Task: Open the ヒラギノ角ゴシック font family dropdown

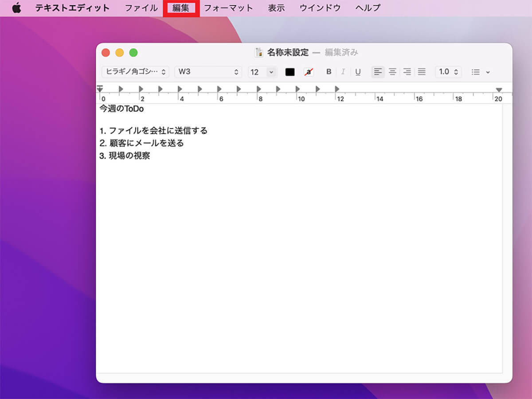Action: click(135, 72)
